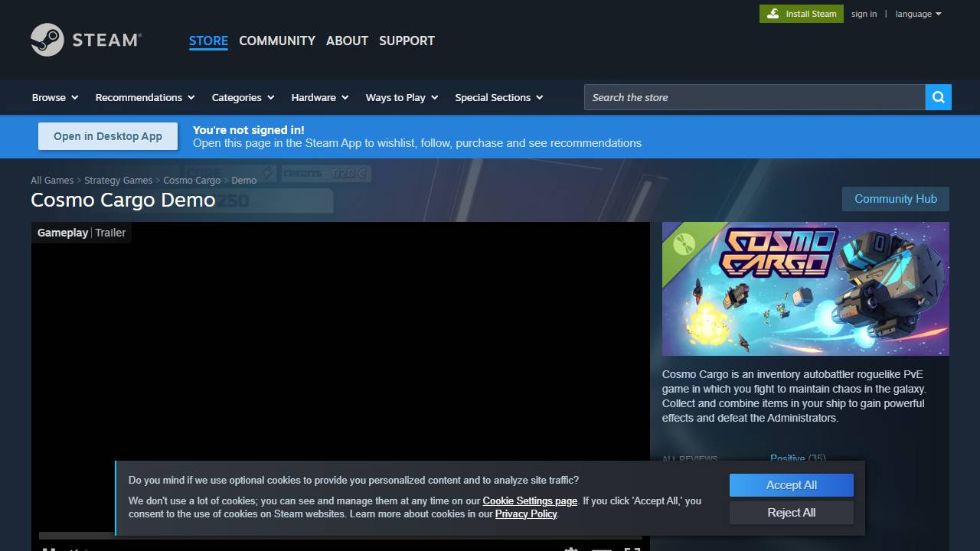Click the magnifier search button
Image resolution: width=980 pixels, height=551 pixels.
click(x=939, y=97)
